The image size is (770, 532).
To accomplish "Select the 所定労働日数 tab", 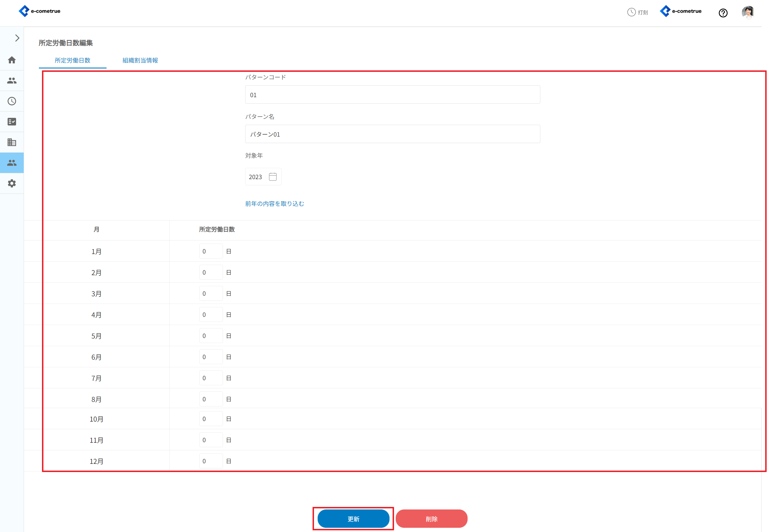I will [x=72, y=60].
